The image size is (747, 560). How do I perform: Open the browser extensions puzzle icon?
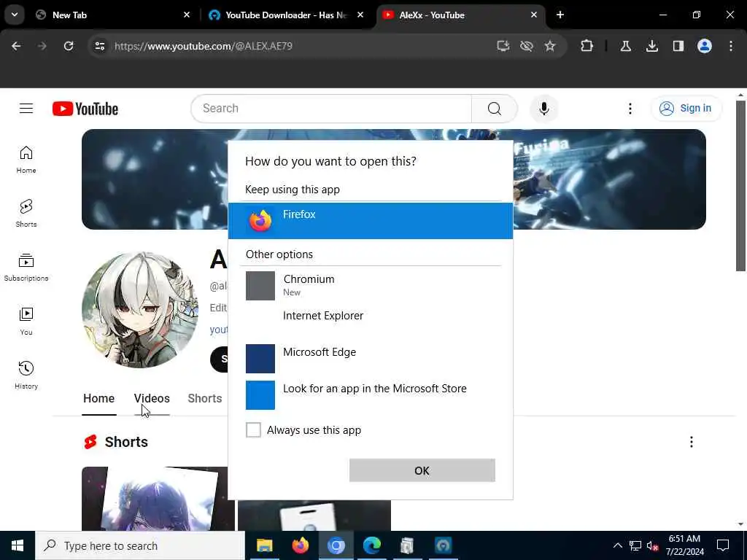tap(587, 46)
